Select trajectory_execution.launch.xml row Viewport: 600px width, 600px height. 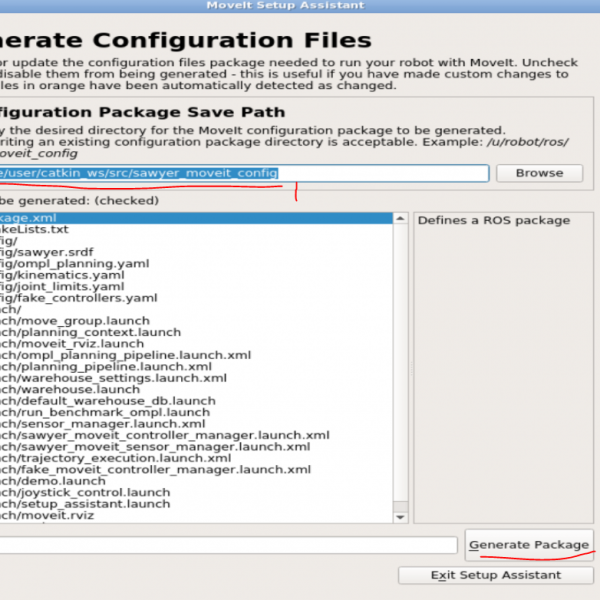(x=196, y=458)
